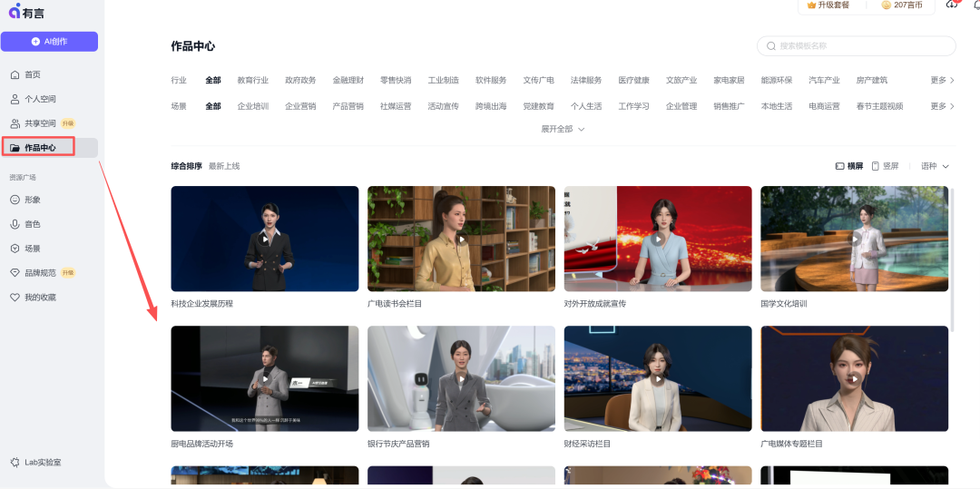
Task: Filter industry by 教育行业
Action: (253, 81)
